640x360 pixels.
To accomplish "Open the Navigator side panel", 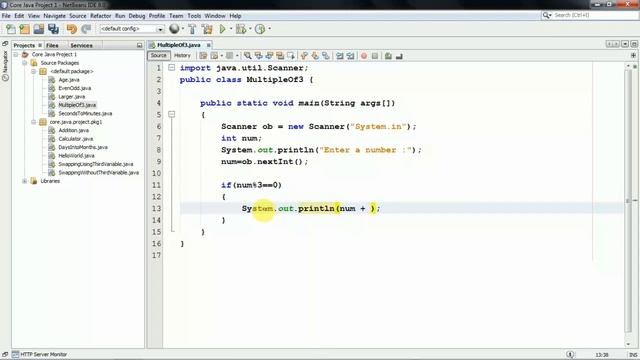I will click(x=5, y=65).
